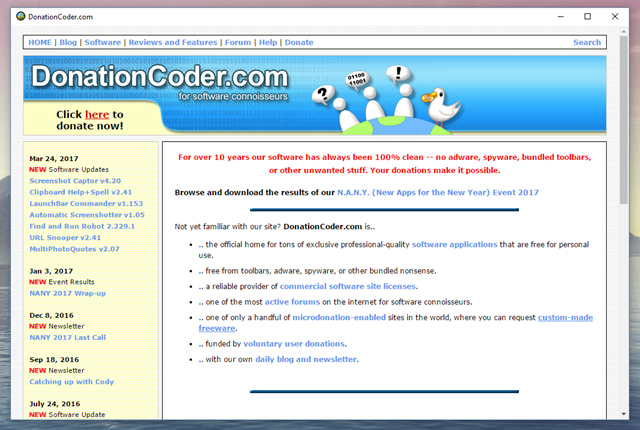The width and height of the screenshot is (640, 430).
Task: Minimize the DonationCoder.com window
Action: tap(560, 16)
